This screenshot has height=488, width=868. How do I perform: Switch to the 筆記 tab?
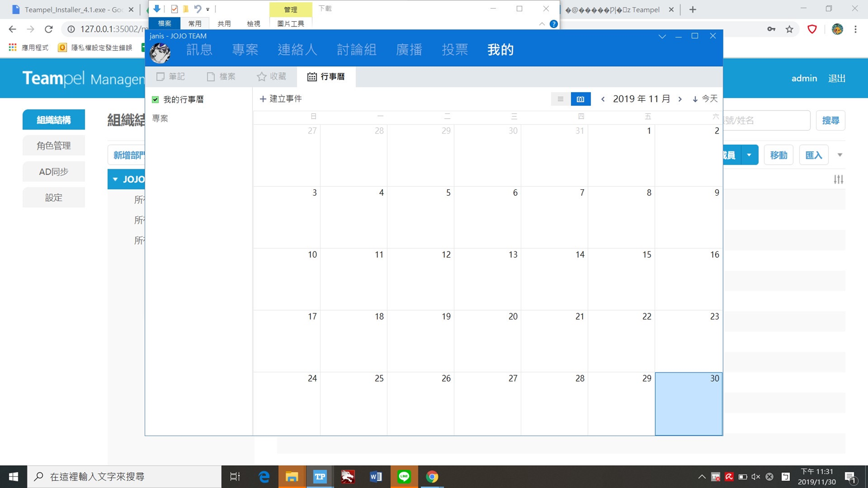pos(170,76)
